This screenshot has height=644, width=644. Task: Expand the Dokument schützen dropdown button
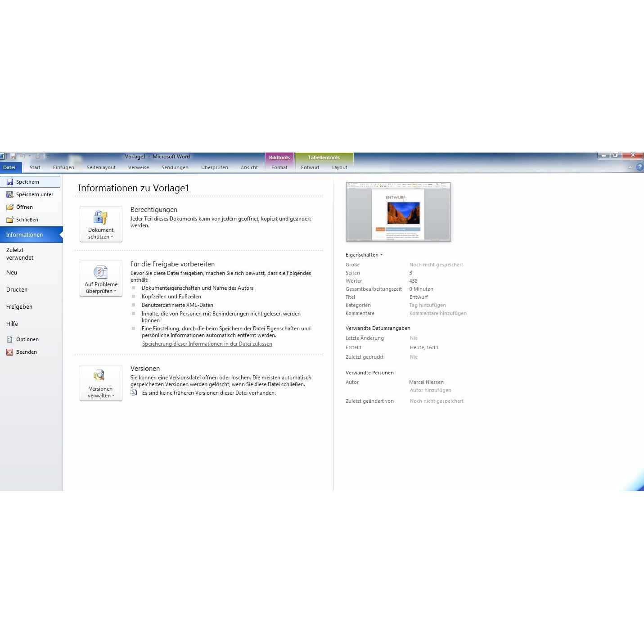pyautogui.click(x=101, y=224)
